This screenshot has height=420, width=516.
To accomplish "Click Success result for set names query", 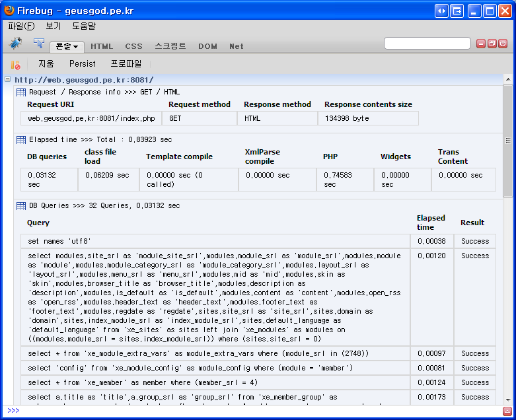I will (475, 241).
